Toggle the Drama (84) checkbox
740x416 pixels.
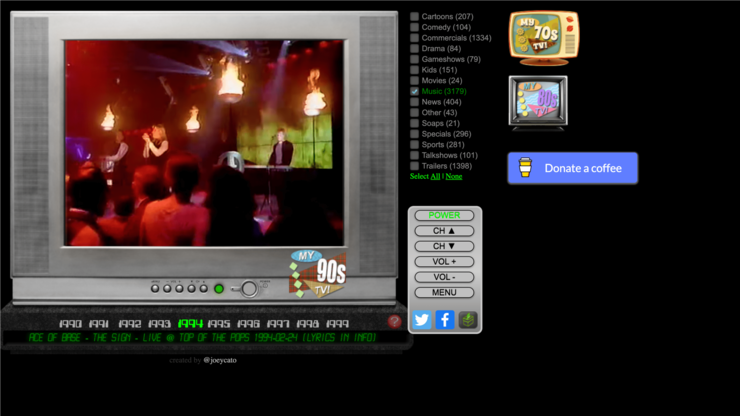pos(414,49)
